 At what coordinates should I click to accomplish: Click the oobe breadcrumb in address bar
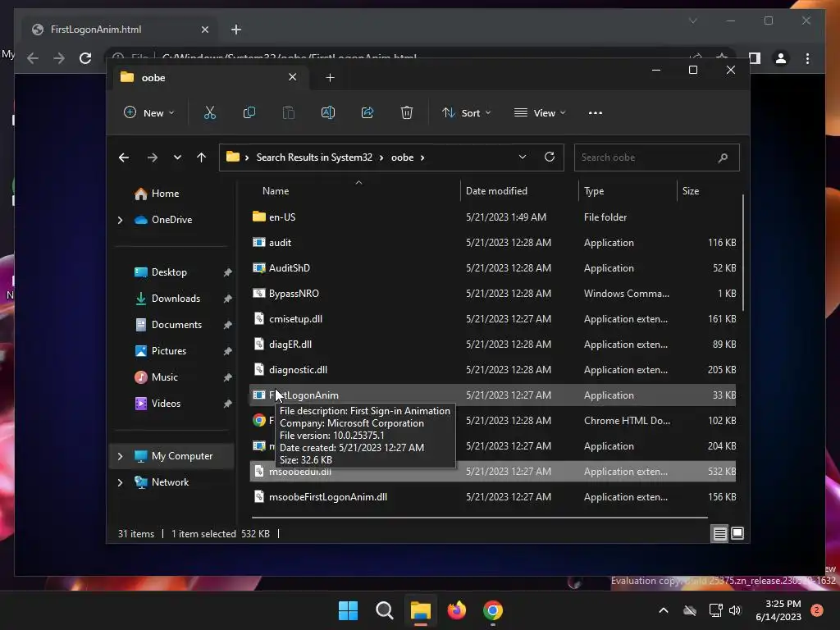402,157
